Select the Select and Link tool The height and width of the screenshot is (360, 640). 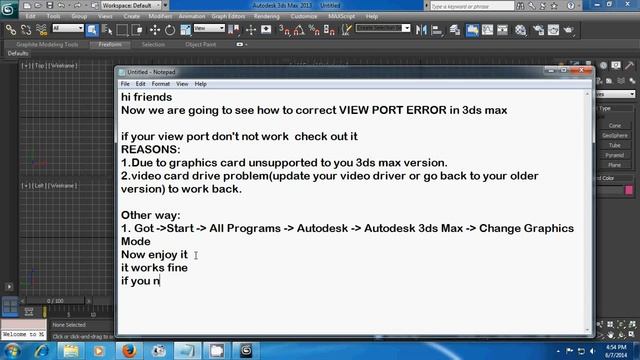pyautogui.click(x=11, y=30)
